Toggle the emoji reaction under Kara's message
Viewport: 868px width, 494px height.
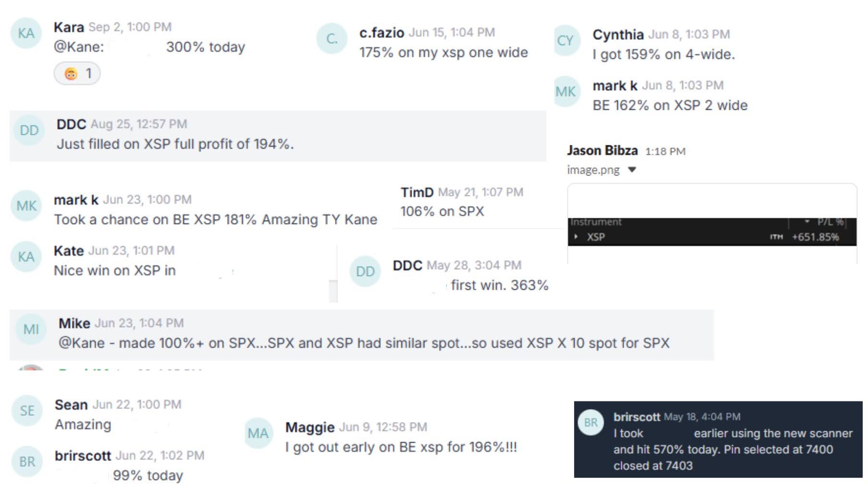coord(77,73)
